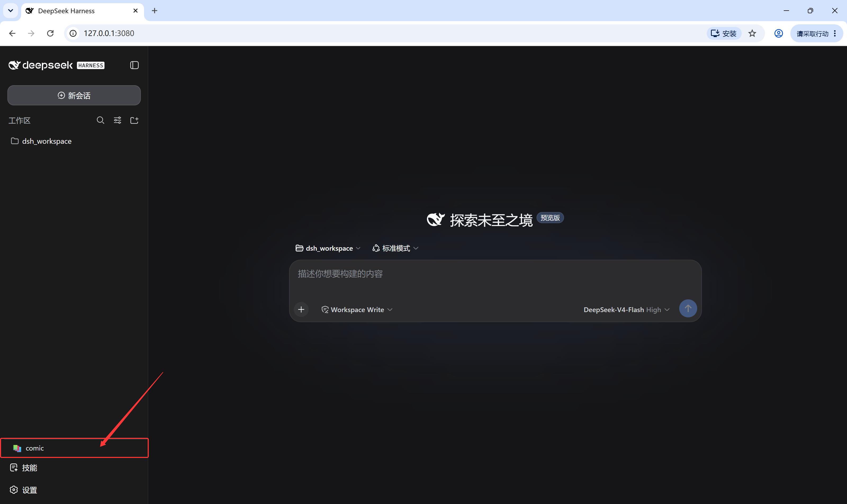Open the comic user profile entry

pyautogui.click(x=74, y=448)
